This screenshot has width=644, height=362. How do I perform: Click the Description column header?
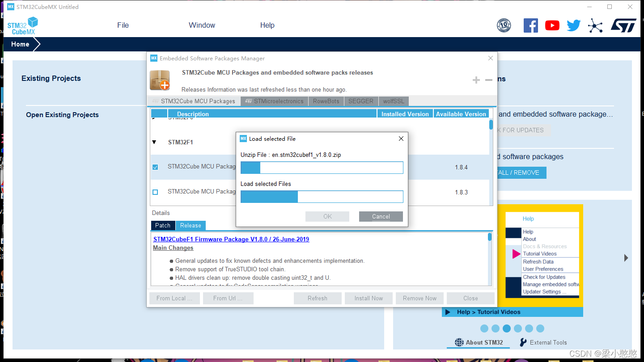(x=272, y=114)
